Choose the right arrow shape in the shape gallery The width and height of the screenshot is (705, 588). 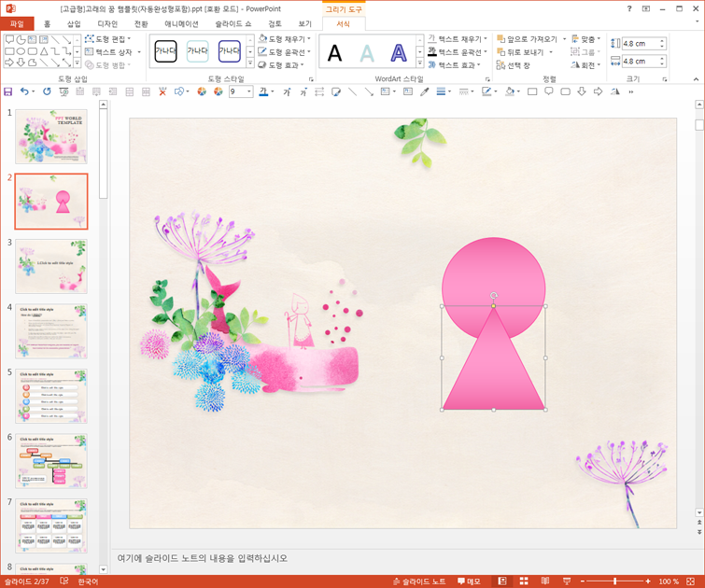point(9,63)
